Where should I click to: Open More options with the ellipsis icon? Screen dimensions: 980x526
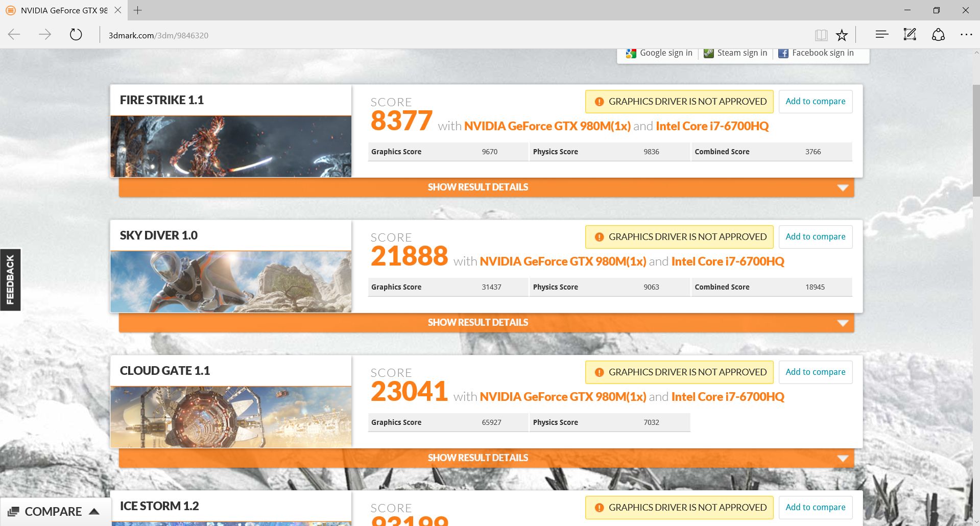point(966,34)
